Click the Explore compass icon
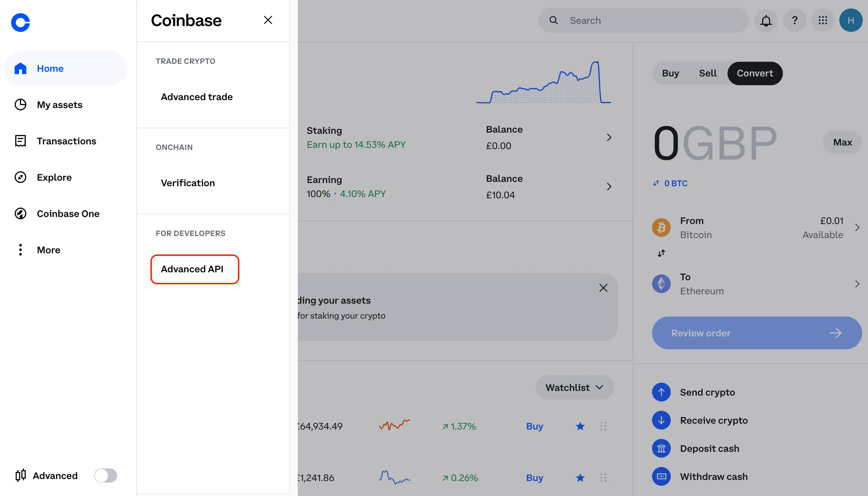 [20, 177]
